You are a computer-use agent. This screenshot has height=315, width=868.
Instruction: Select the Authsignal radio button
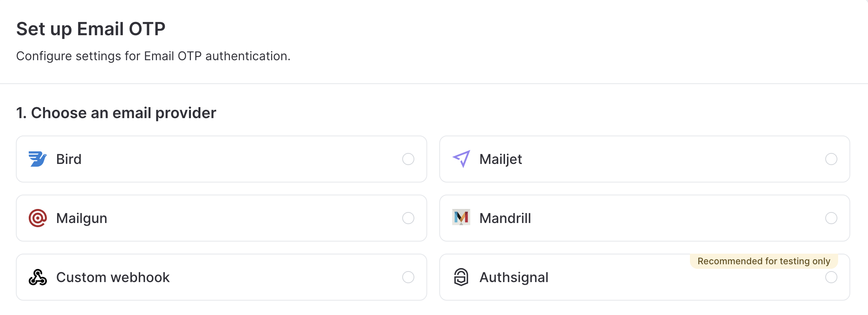coord(831,277)
